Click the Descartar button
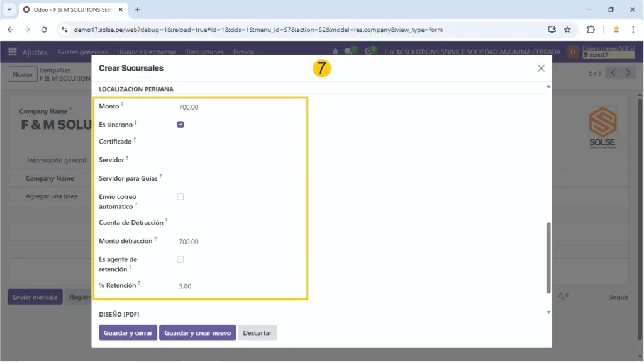This screenshot has width=644, height=362. (x=257, y=332)
